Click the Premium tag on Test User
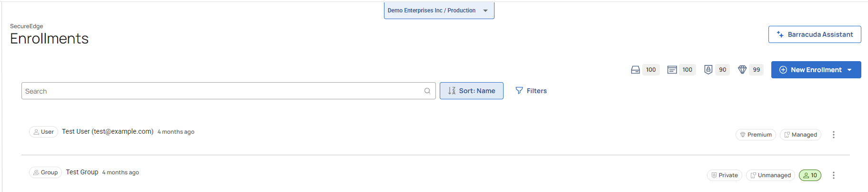Image resolution: width=868 pixels, height=192 pixels. pos(756,135)
